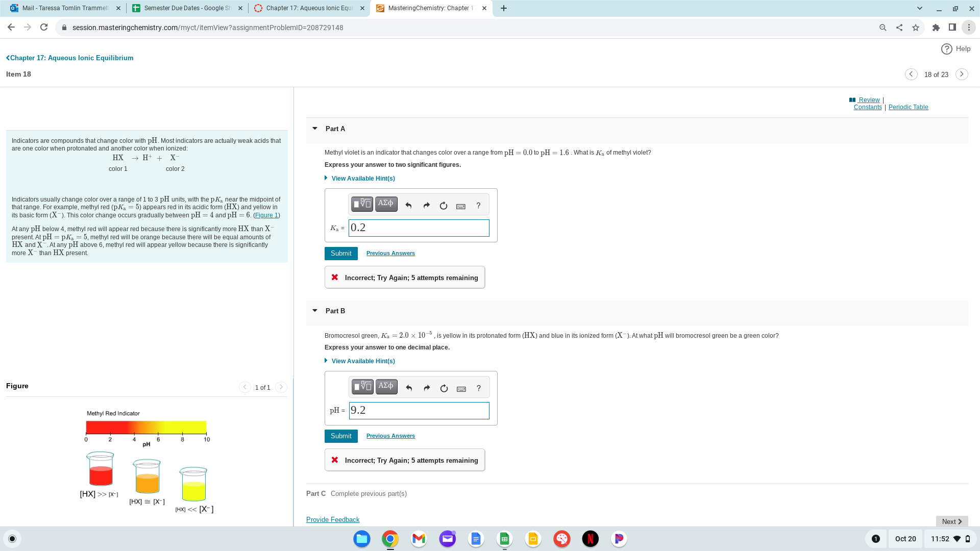
Task: Switch to Semester Due Dates browser tab
Action: pyautogui.click(x=187, y=8)
